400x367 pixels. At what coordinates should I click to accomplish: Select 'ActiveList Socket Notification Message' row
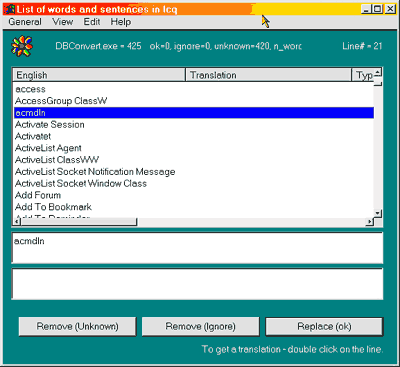coord(194,171)
